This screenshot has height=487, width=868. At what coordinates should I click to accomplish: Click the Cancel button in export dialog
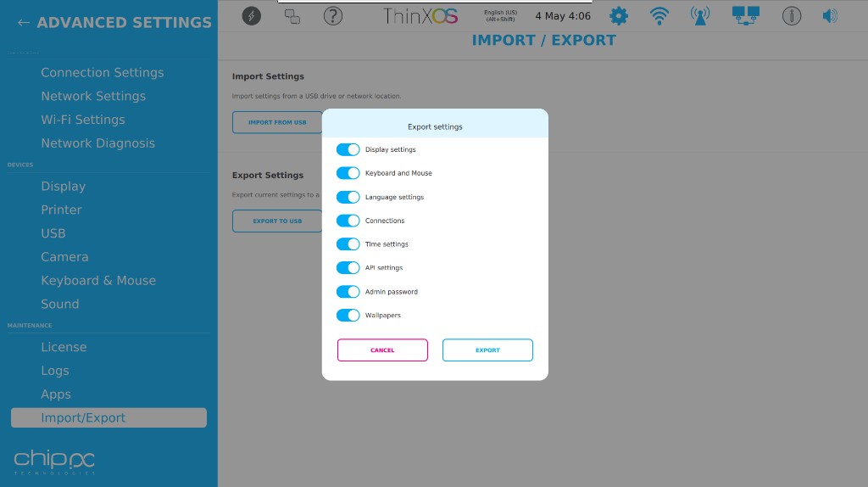382,350
